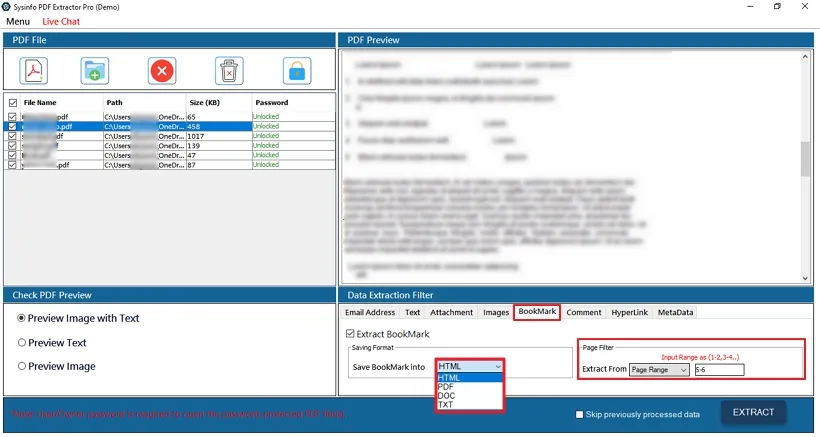Open the Menu item
Image resolution: width=820 pixels, height=437 pixels.
tap(18, 21)
